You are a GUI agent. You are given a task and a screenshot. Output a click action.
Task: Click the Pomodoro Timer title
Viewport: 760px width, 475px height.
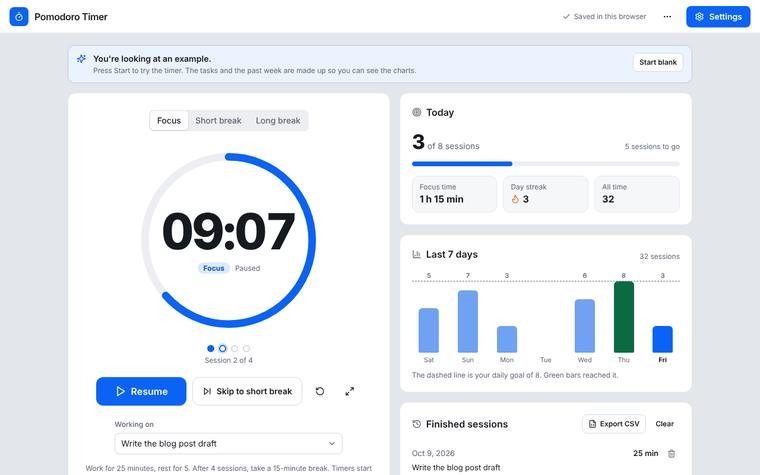click(x=71, y=16)
